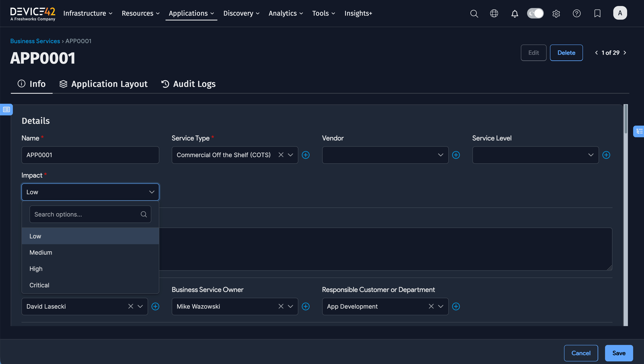Image resolution: width=644 pixels, height=364 pixels.
Task: Open the help question-mark icon
Action: click(577, 13)
